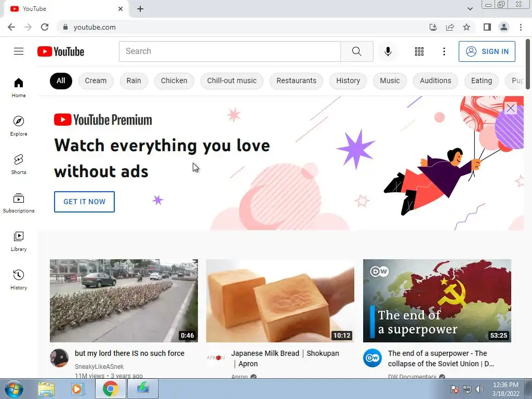
Task: Open Shorts in sidebar
Action: 19,164
